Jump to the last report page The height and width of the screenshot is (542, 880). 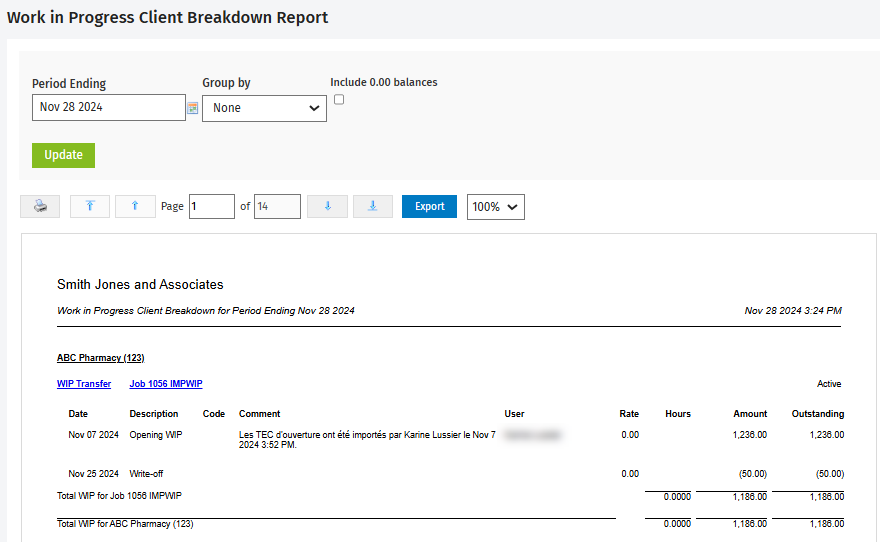(x=373, y=206)
